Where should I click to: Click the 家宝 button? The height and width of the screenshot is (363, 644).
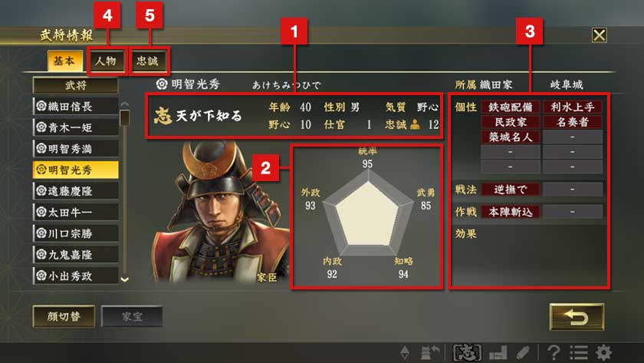point(132,316)
